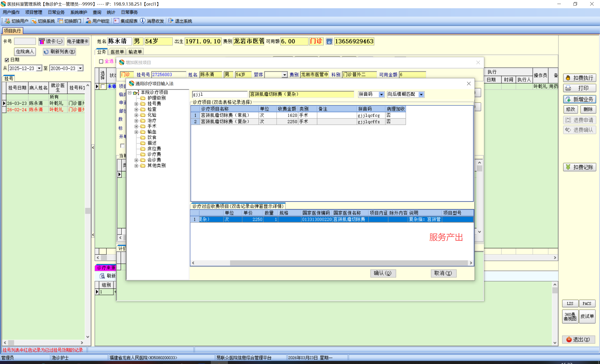Switch to the 医技单 tab
This screenshot has height=364, width=600.
[x=117, y=52]
